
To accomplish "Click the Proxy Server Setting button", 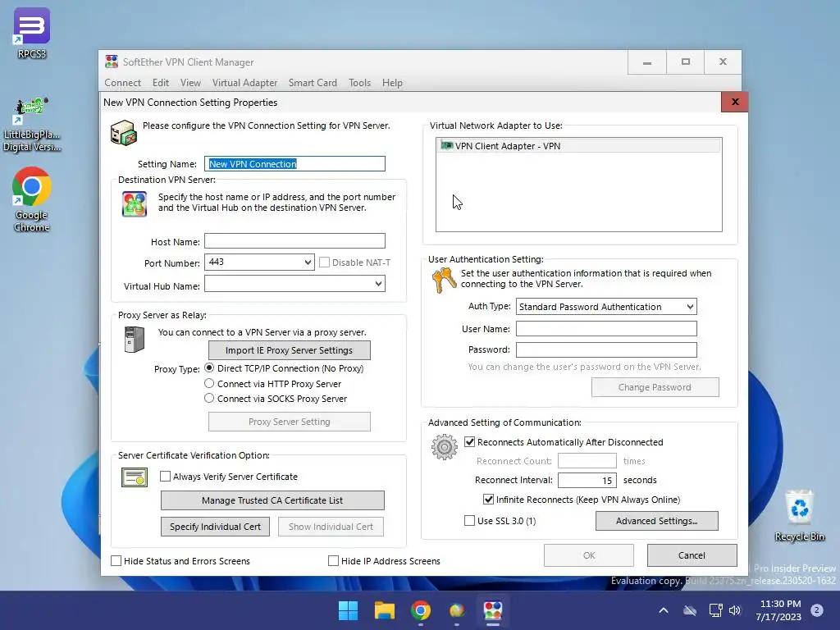I will (x=290, y=422).
